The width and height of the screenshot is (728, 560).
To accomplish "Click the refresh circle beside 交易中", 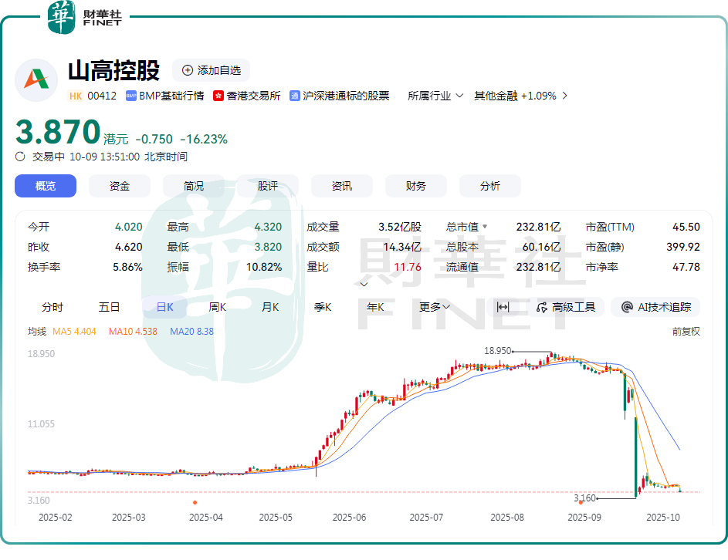I will 21,157.
